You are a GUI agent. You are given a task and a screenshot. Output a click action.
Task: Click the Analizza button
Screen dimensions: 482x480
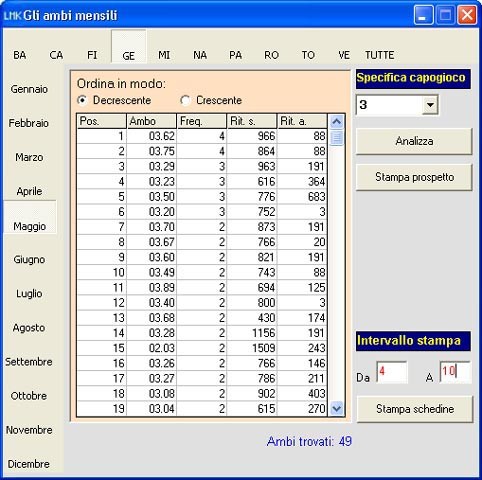click(414, 141)
